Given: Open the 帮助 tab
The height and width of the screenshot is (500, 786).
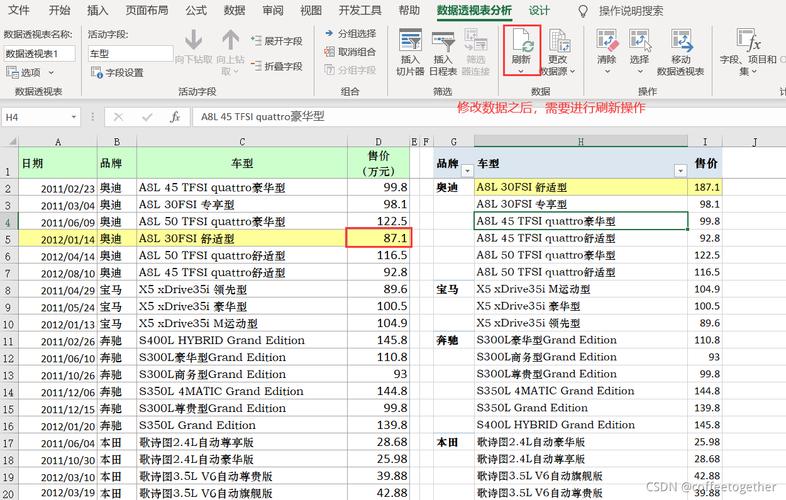Looking at the screenshot, I should pyautogui.click(x=409, y=10).
